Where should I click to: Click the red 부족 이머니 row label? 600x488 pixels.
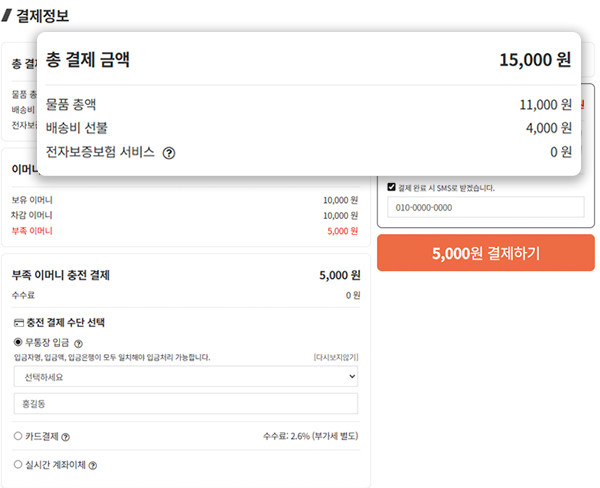32,231
